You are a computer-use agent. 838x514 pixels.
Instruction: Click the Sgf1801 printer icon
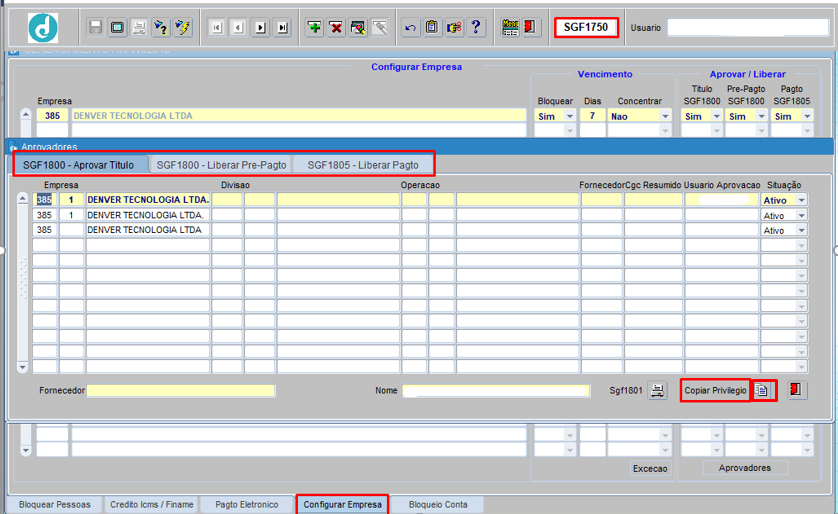pyautogui.click(x=657, y=391)
